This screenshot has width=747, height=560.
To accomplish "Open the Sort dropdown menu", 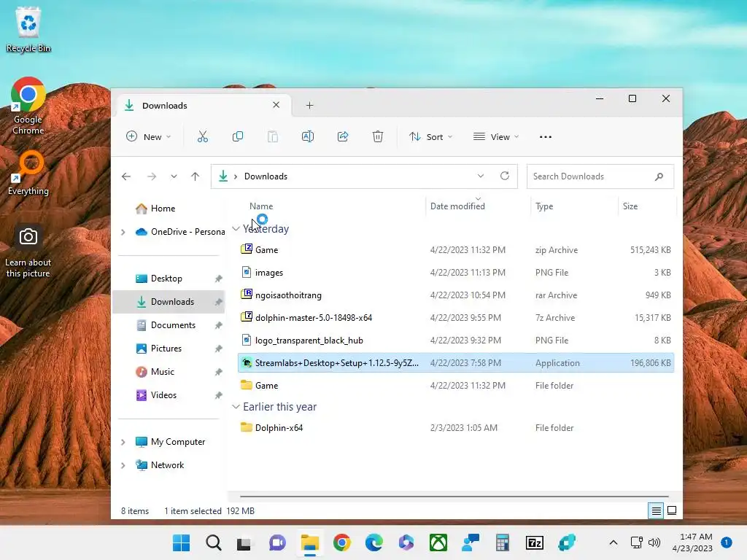I will [x=430, y=136].
